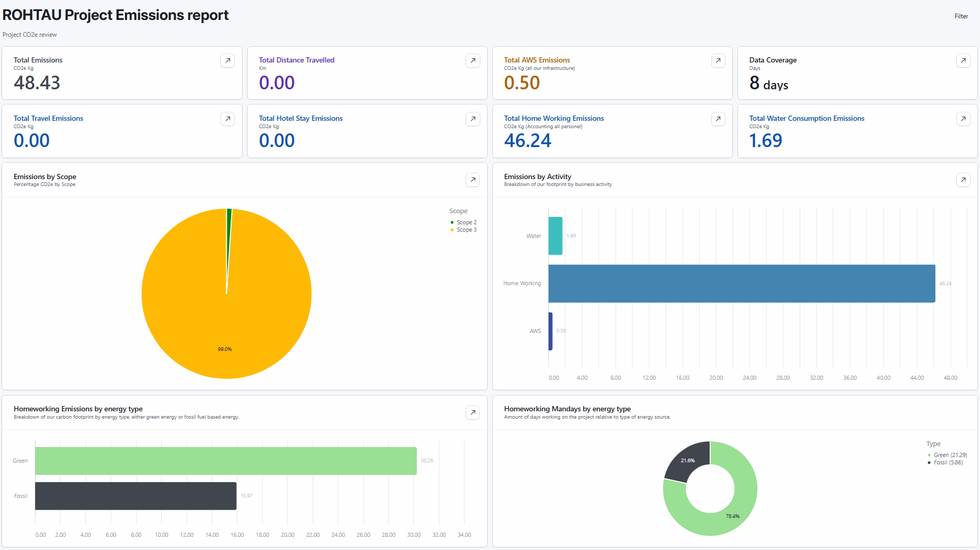Toggle Scope 3 legend entry
The width and height of the screenshot is (980, 550).
click(x=463, y=230)
